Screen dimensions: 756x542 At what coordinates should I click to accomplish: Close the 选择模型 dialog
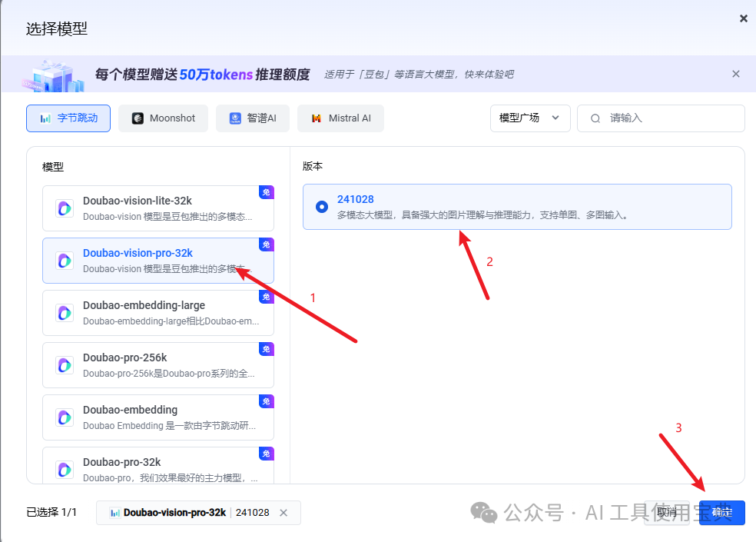pos(744,18)
